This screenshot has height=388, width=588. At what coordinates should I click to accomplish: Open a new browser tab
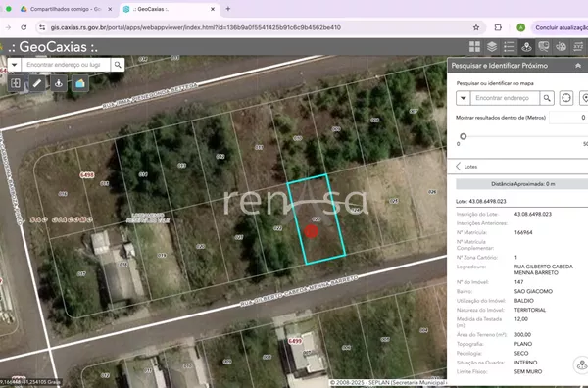(228, 9)
